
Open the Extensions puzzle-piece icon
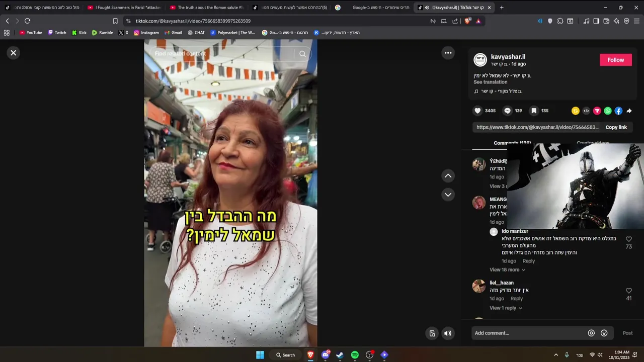560,21
